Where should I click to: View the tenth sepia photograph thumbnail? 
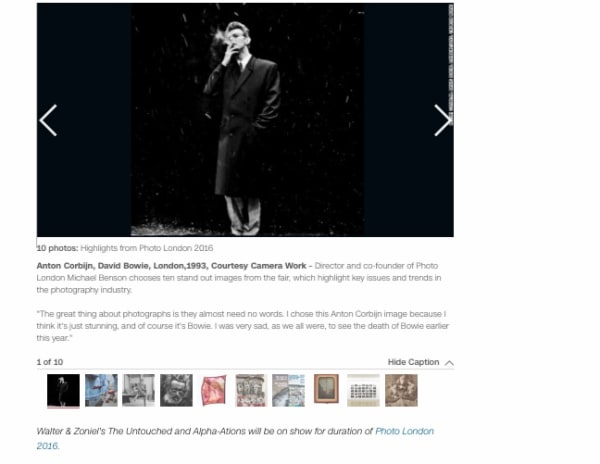pos(401,390)
